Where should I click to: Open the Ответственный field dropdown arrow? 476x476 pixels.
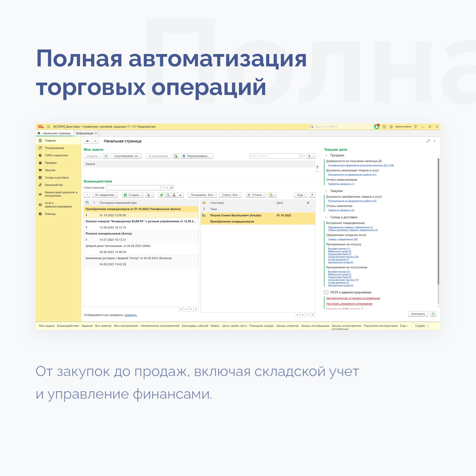163,188
